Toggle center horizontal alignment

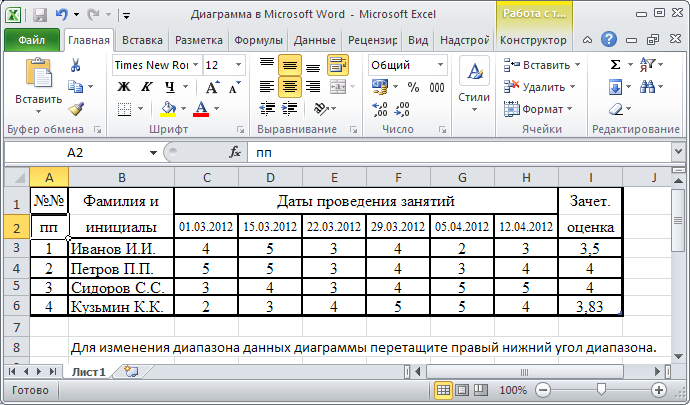(289, 86)
